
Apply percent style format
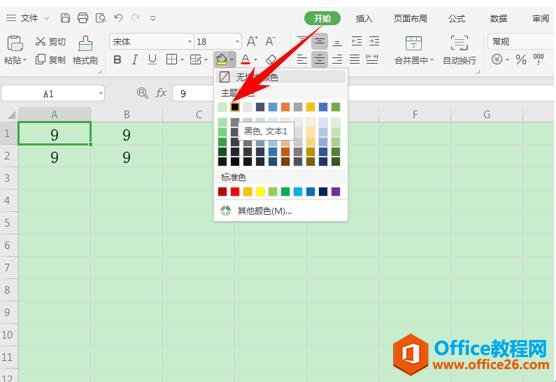[x=521, y=59]
